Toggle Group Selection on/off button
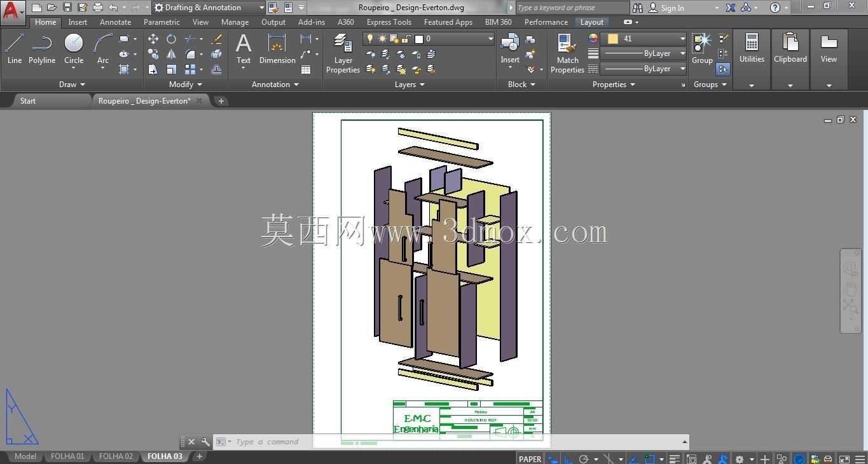The height and width of the screenshot is (464, 868). pyautogui.click(x=723, y=69)
